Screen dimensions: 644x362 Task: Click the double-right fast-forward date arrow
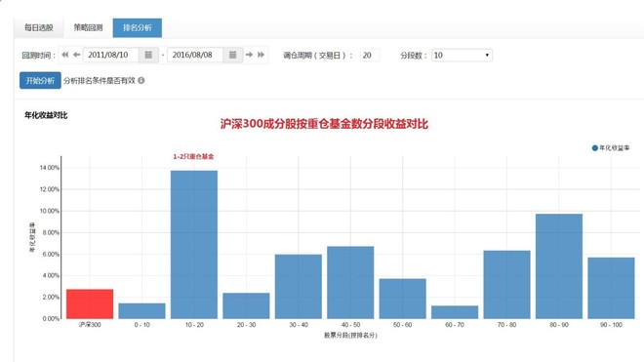pyautogui.click(x=261, y=55)
